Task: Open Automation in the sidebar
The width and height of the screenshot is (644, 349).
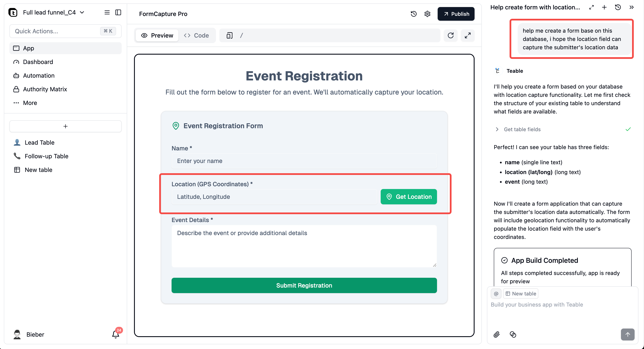Action: pyautogui.click(x=39, y=76)
